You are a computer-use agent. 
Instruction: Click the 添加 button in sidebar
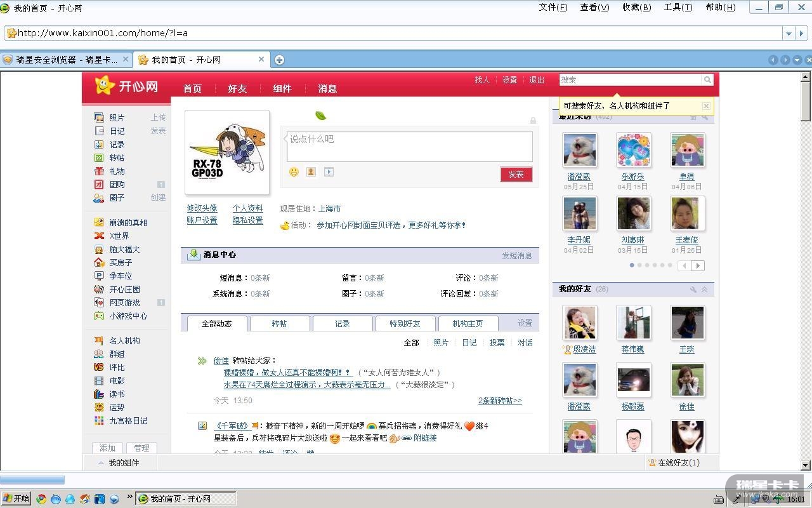click(x=107, y=448)
